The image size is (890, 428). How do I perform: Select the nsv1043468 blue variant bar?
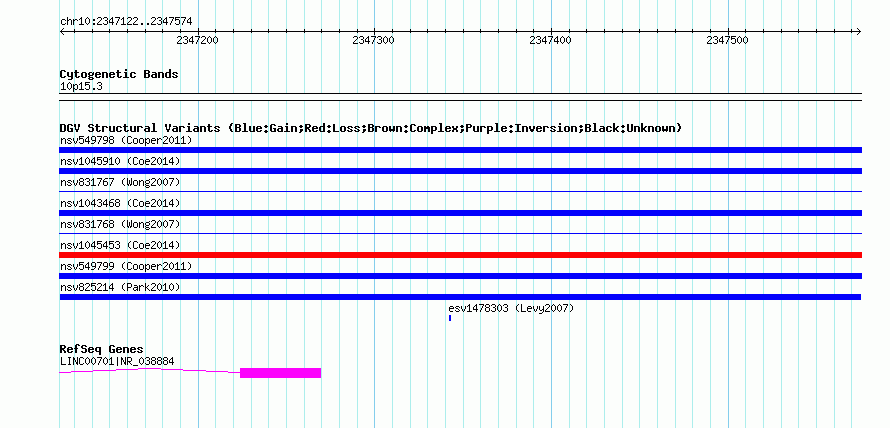coord(460,213)
